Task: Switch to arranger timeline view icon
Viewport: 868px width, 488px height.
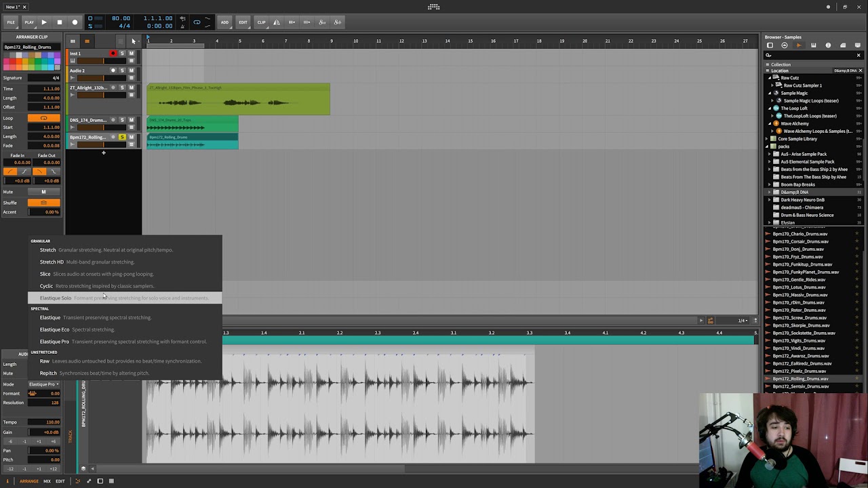Action: (x=87, y=41)
